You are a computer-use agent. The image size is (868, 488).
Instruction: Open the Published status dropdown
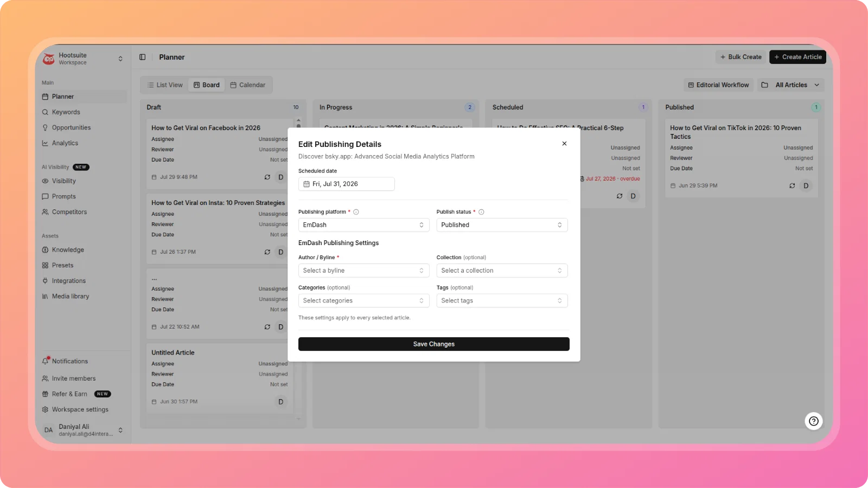click(x=502, y=225)
